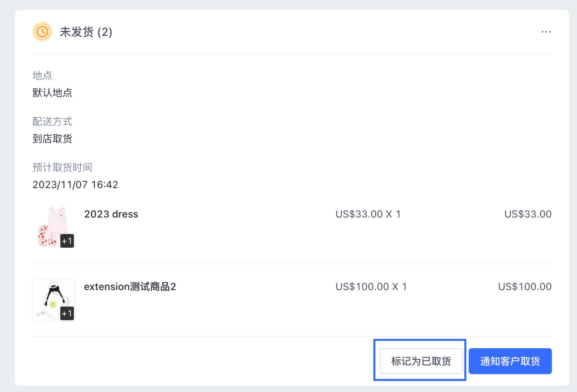Click the 到店取货 delivery method value

pyautogui.click(x=52, y=139)
